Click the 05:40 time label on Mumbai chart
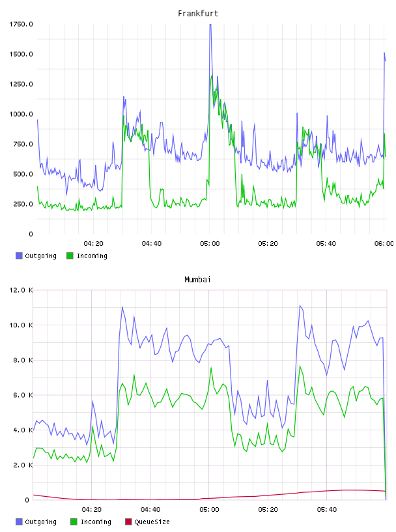 point(327,510)
